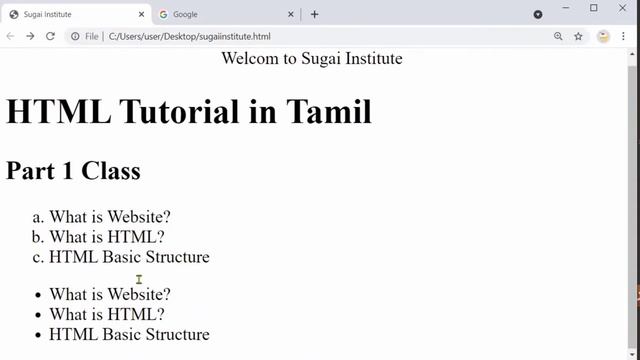Open Chrome three-dot menu
The width and height of the screenshot is (640, 360).
click(623, 36)
